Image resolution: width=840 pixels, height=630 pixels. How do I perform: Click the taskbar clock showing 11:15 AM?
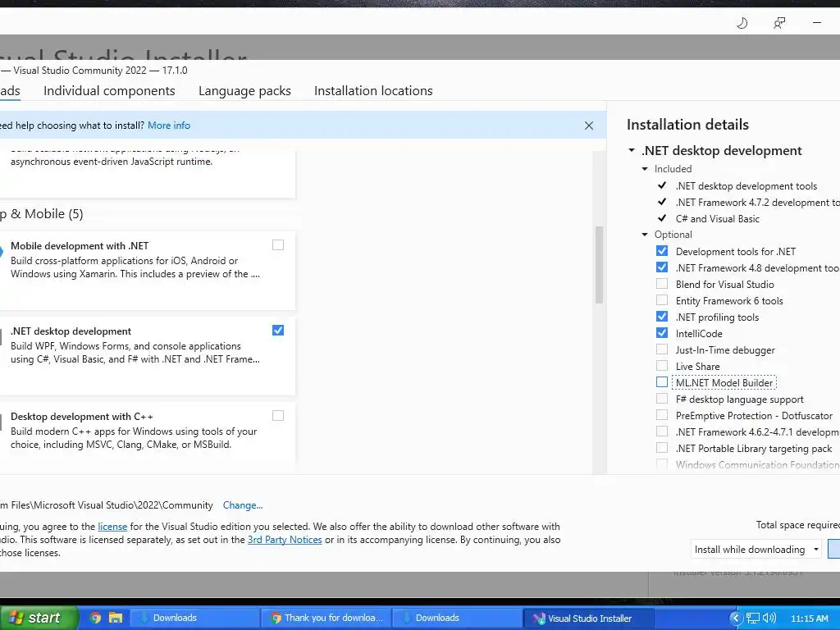[809, 619]
